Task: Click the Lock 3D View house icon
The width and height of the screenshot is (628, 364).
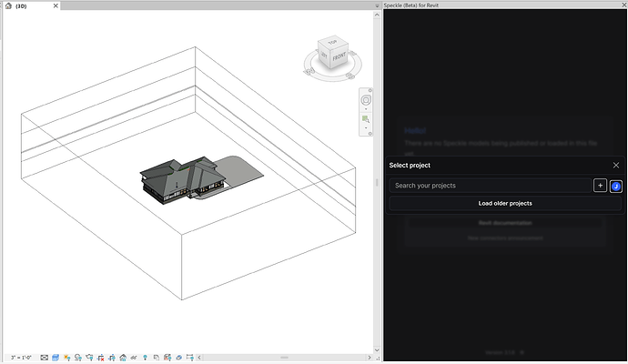Action: pos(123,358)
